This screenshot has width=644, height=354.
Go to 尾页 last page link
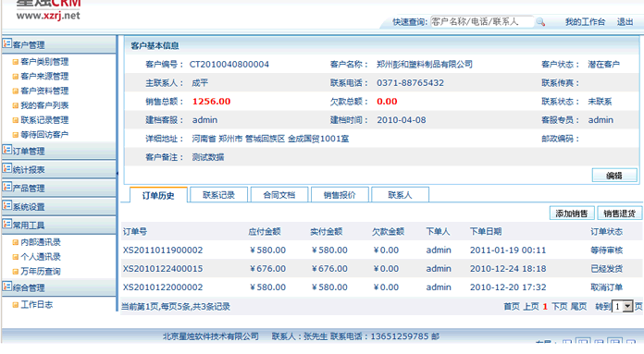click(578, 307)
